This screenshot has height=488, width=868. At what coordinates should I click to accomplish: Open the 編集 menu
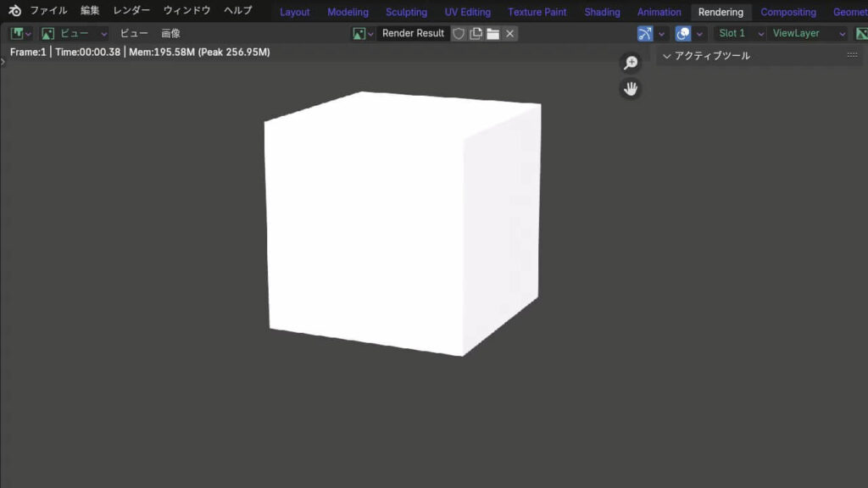(x=90, y=10)
